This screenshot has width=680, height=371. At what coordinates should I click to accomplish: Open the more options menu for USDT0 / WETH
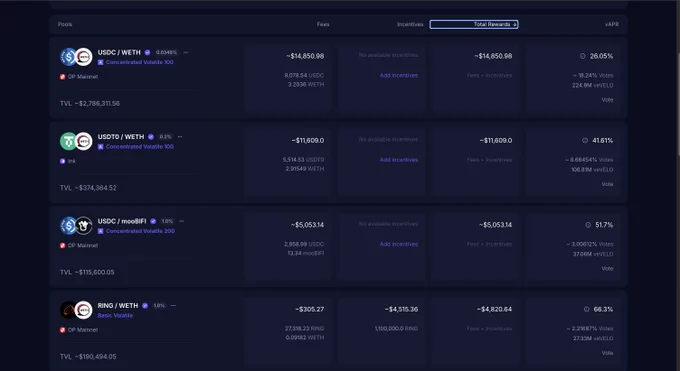(180, 137)
